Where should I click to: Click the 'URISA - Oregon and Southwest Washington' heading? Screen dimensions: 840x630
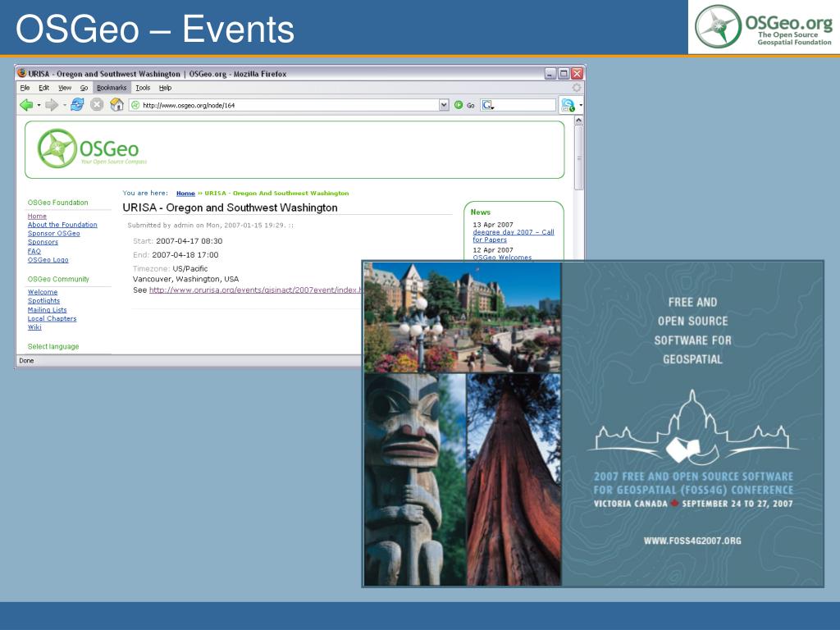tap(230, 208)
